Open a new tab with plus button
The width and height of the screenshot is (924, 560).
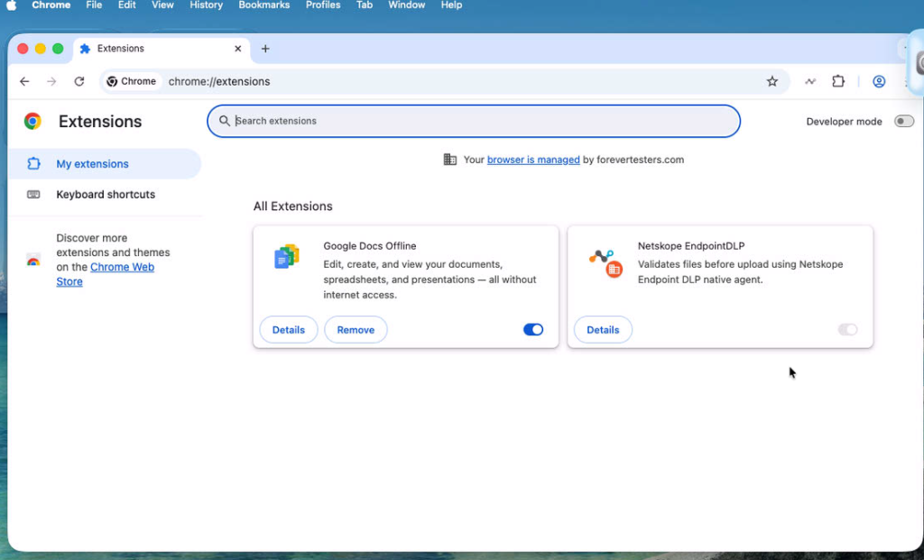(x=265, y=49)
